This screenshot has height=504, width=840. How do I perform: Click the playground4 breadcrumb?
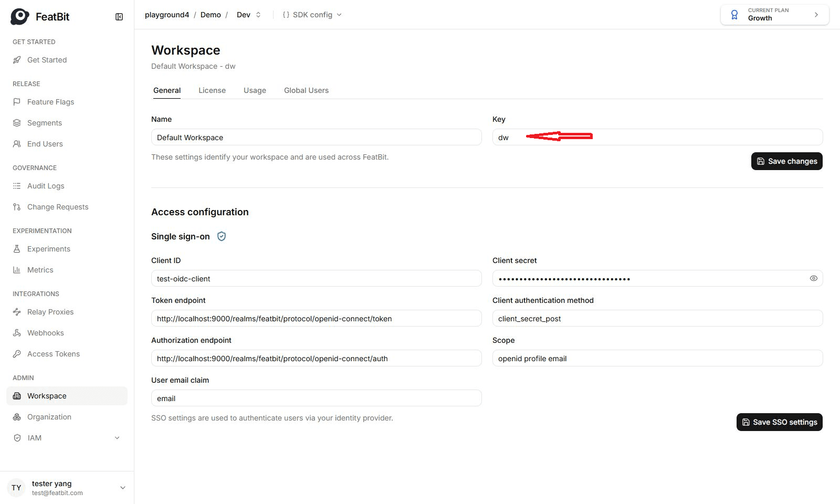coord(167,15)
